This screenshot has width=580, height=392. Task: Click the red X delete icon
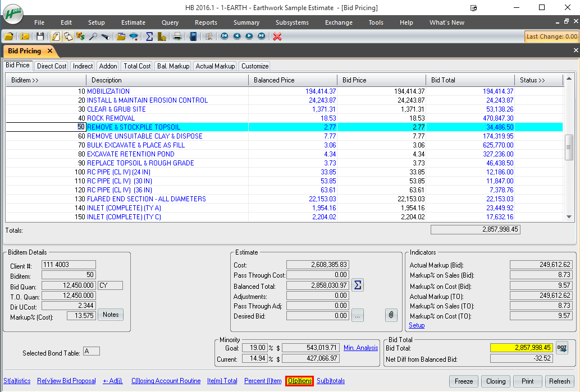277,36
